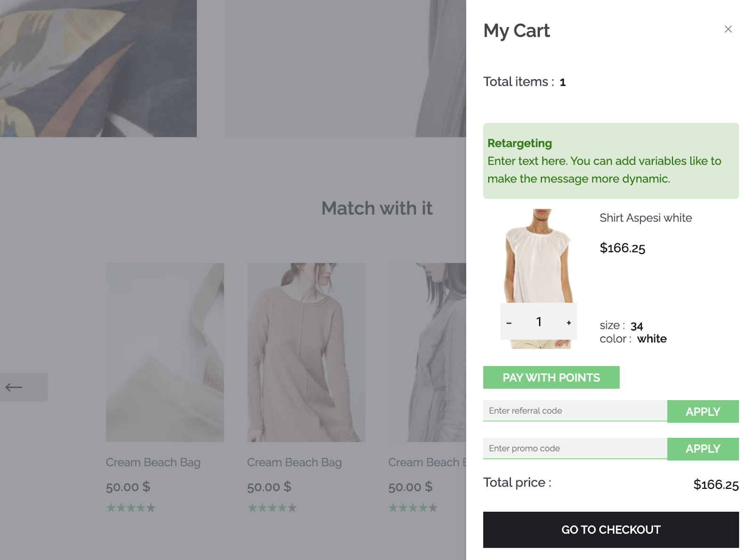
Task: Click star rating under first product
Action: (131, 508)
